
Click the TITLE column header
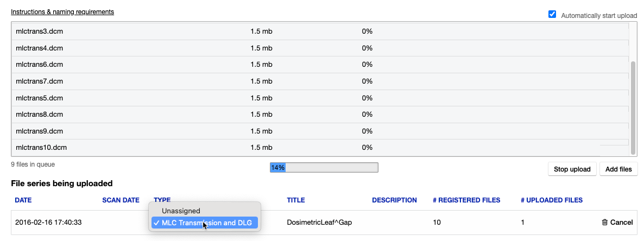coord(296,200)
